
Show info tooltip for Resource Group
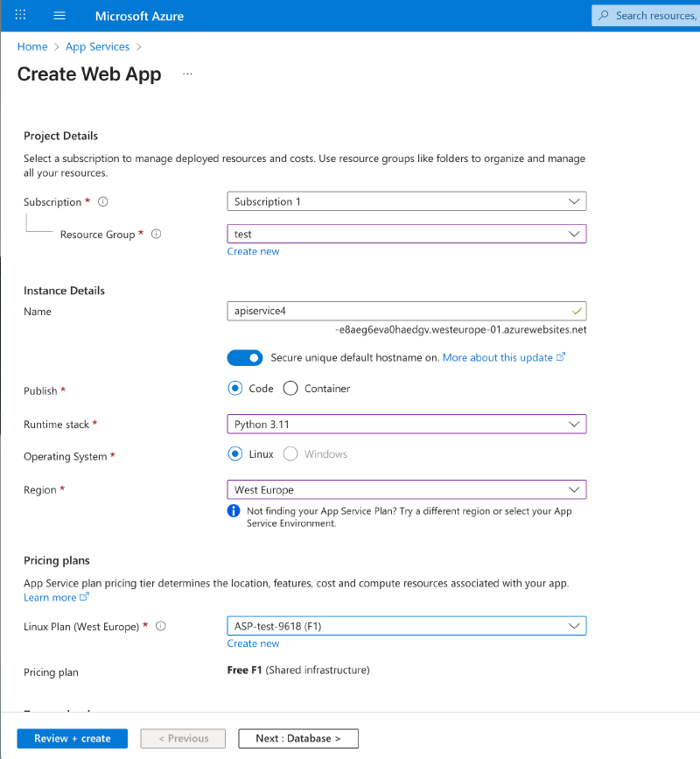tap(157, 235)
